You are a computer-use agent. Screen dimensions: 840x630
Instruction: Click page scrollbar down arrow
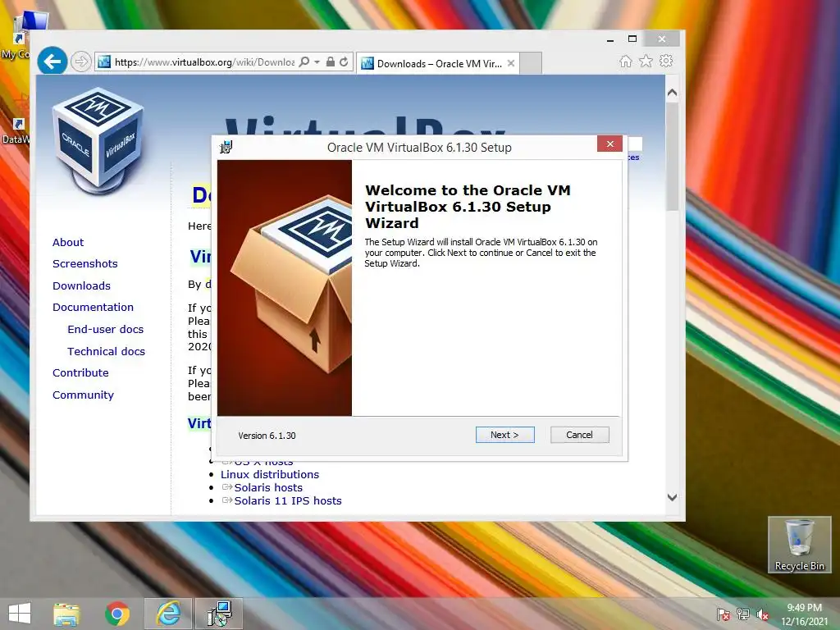pos(673,497)
